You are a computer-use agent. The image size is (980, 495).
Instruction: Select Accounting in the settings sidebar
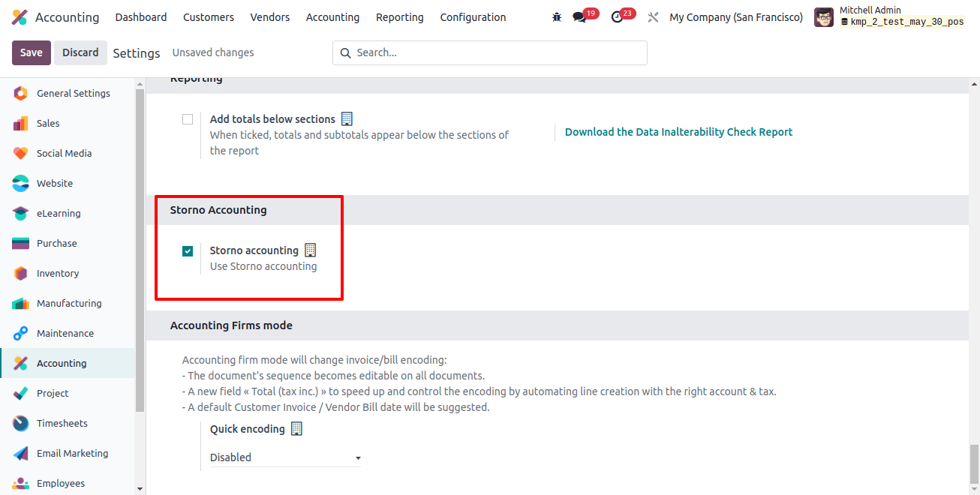point(68,364)
